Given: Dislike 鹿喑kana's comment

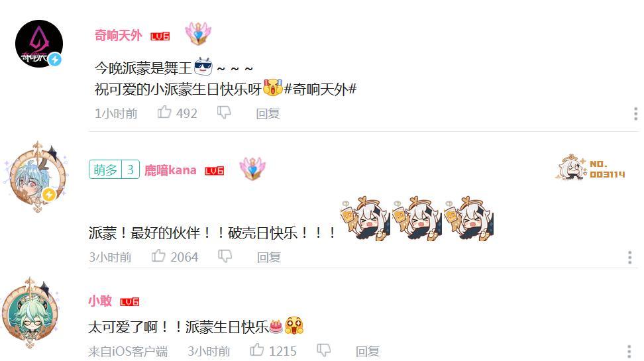Looking at the screenshot, I should click(225, 256).
